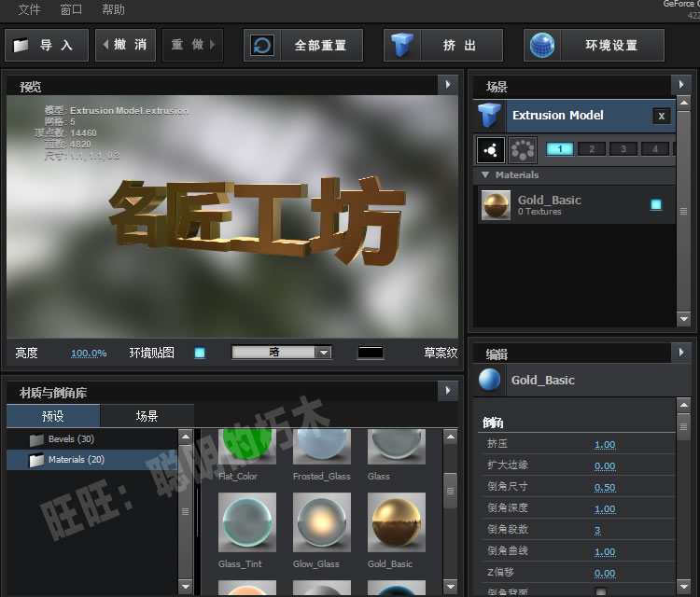Viewport: 700px width, 597px height.
Task: Remove Extrusion Model with the X button
Action: [x=661, y=117]
